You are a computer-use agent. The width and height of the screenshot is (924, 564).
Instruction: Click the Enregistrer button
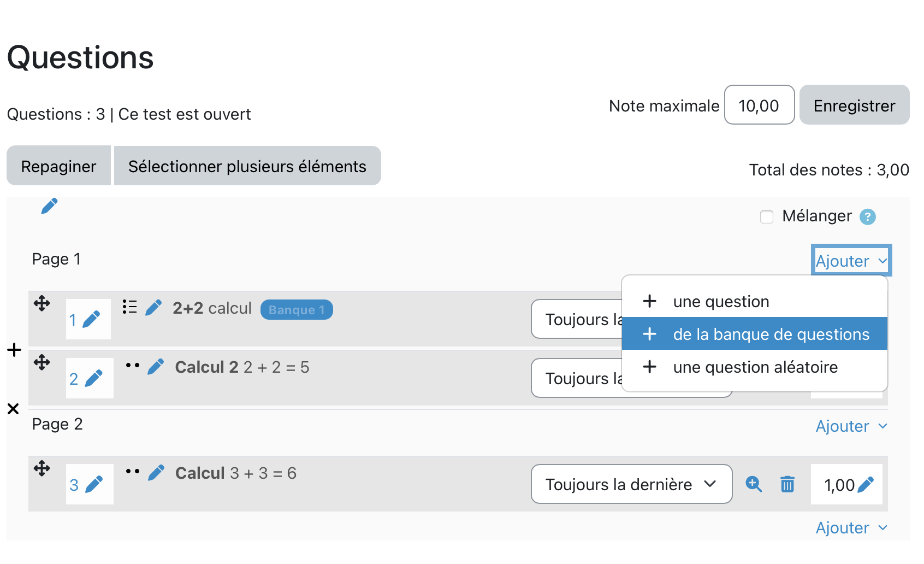point(854,105)
